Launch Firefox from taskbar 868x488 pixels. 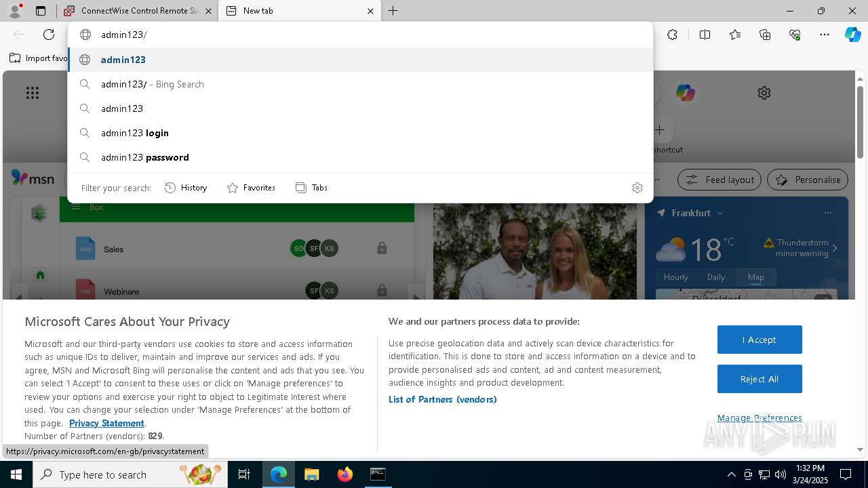(x=344, y=474)
